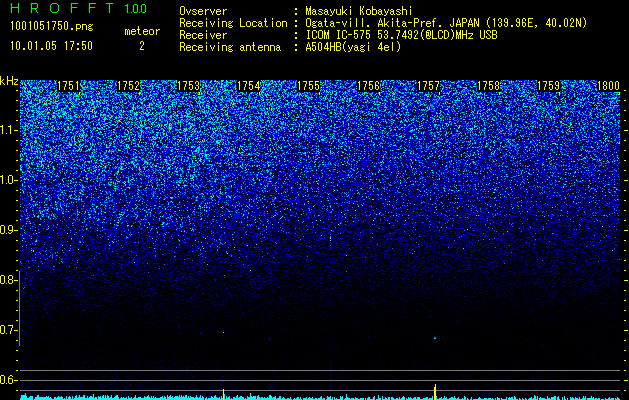Click the meteor count value 2
Viewport: 629px width, 400px height.
coord(142,46)
